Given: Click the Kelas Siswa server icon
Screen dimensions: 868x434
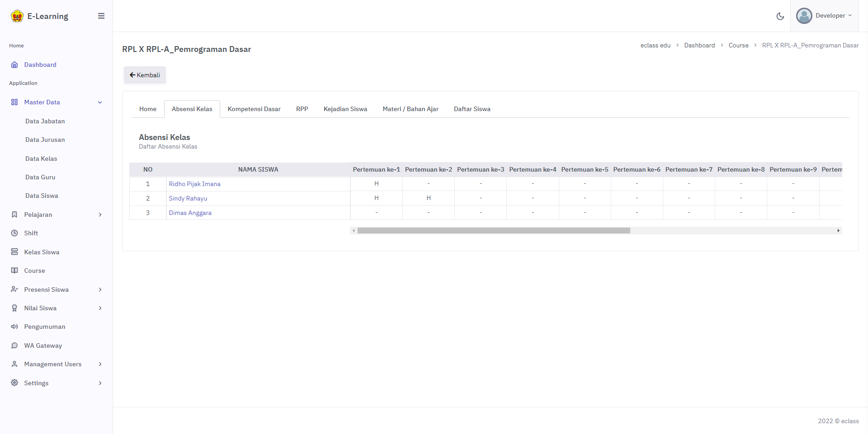Looking at the screenshot, I should [14, 252].
